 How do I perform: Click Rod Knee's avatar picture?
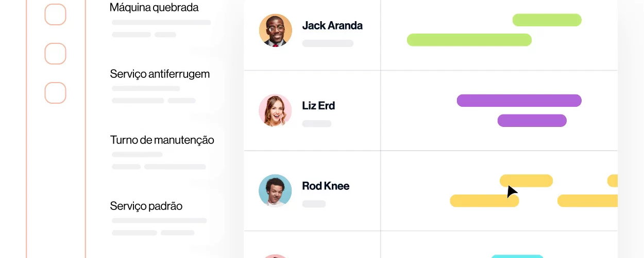coord(276,190)
